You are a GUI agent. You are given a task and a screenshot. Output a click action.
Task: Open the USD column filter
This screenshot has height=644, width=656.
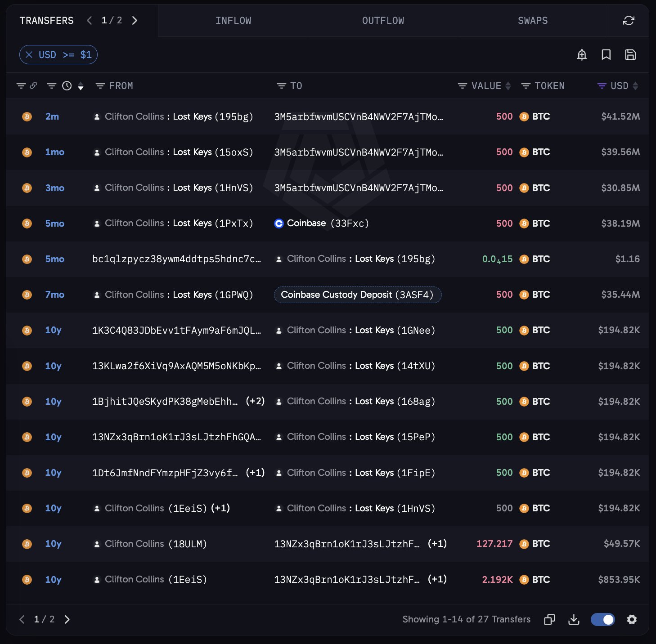(x=602, y=86)
